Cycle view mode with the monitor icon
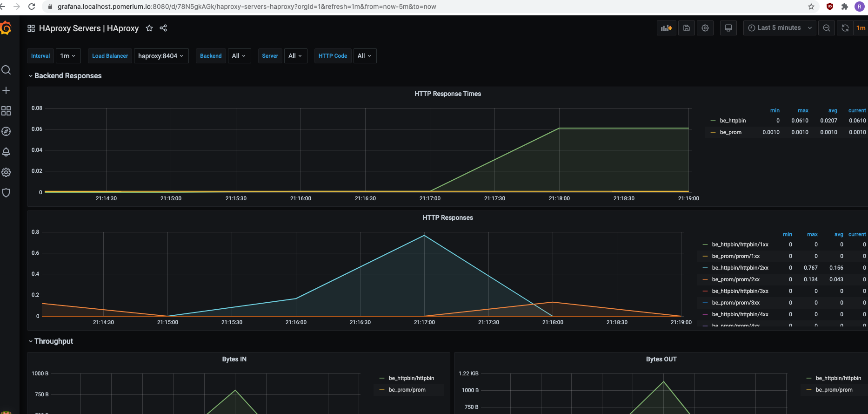 [728, 28]
